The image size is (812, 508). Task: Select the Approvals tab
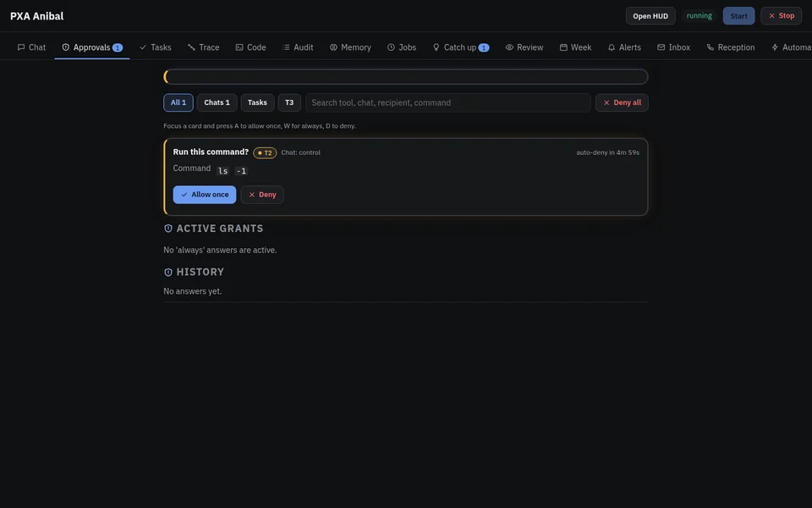92,47
